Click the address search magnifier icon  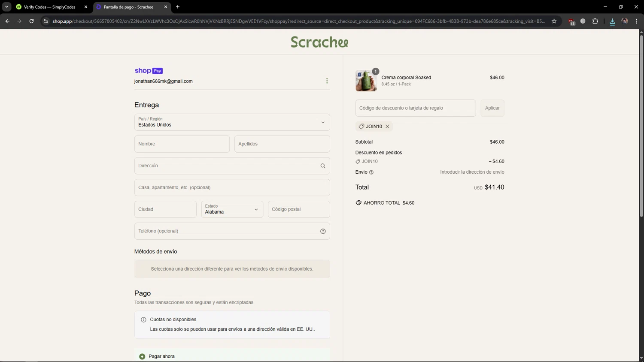[x=323, y=166]
